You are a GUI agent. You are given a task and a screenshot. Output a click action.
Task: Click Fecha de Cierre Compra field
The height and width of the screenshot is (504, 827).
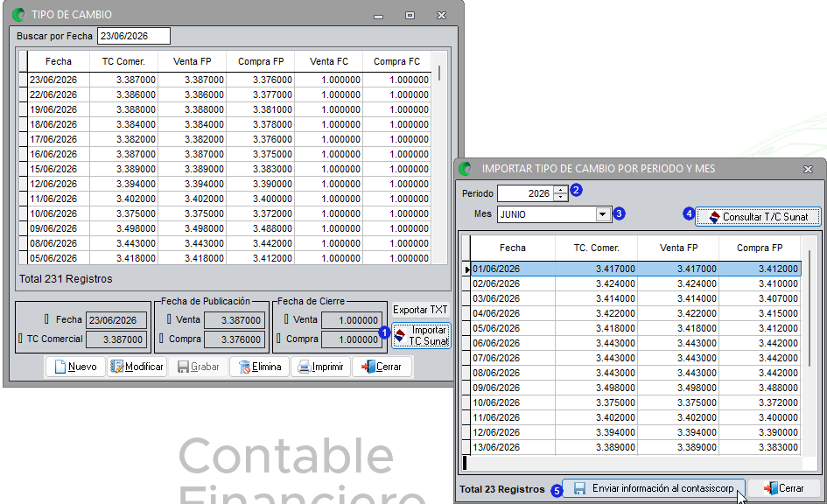pyautogui.click(x=352, y=339)
